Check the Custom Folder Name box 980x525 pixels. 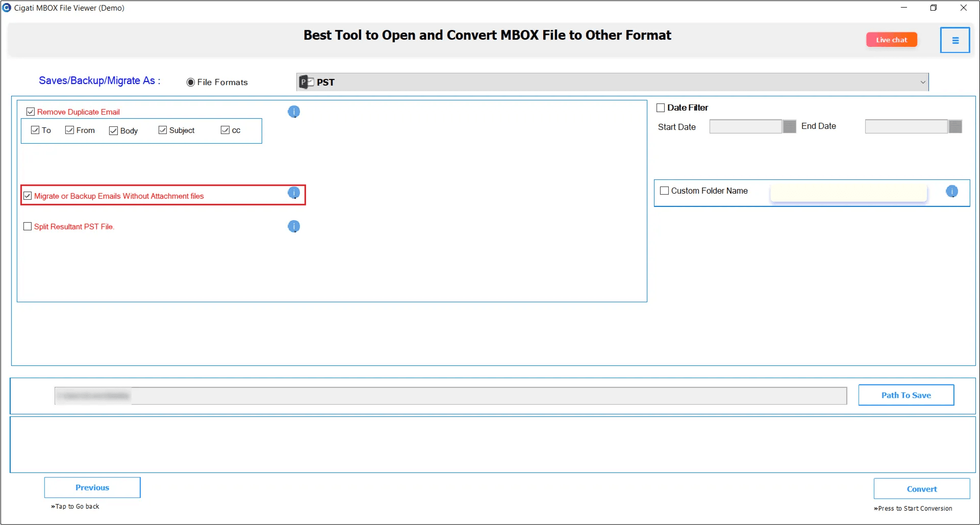click(x=664, y=191)
